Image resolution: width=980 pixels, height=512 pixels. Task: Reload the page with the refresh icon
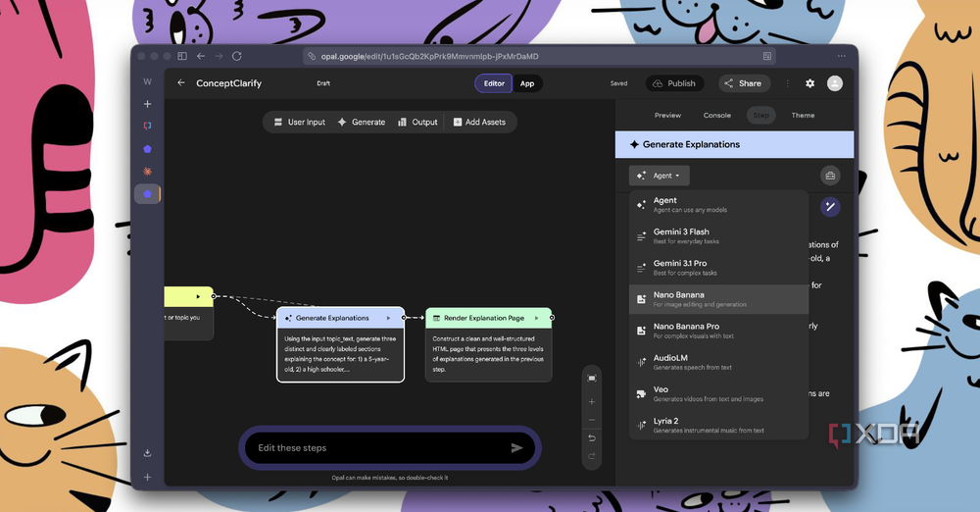237,56
